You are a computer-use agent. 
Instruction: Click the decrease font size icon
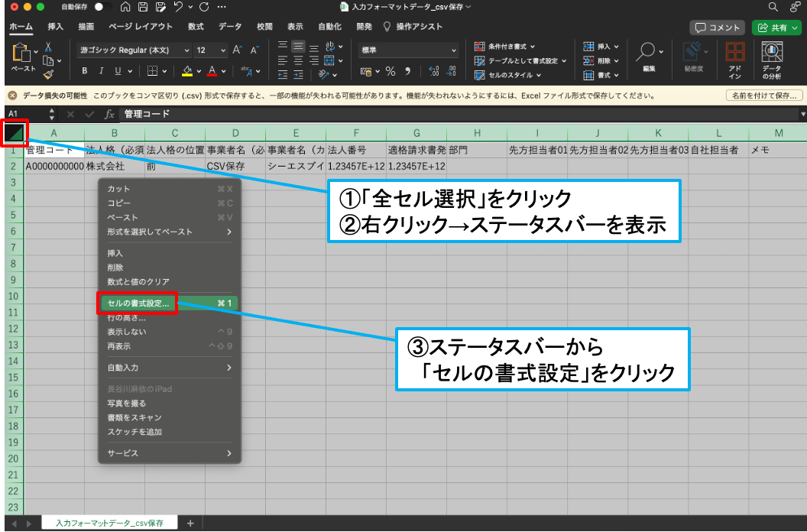click(x=254, y=50)
